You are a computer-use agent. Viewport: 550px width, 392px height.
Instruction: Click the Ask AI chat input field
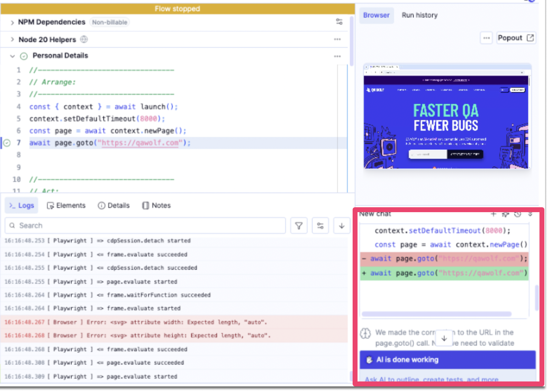click(448, 379)
